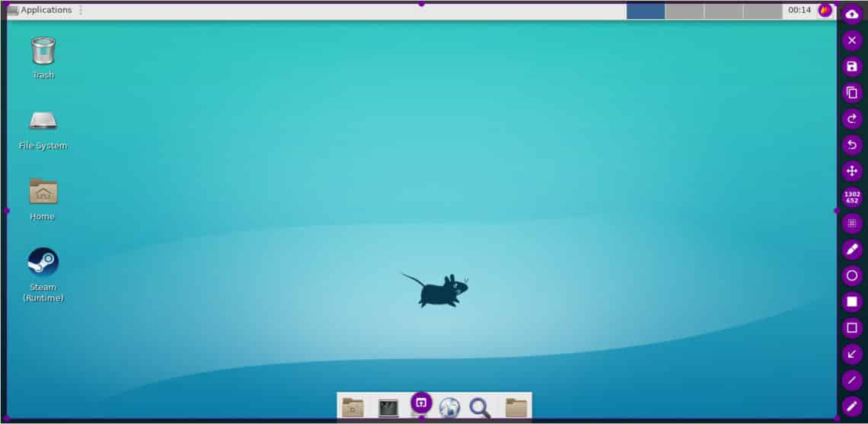
Task: Open the Applications menu
Action: (40, 10)
